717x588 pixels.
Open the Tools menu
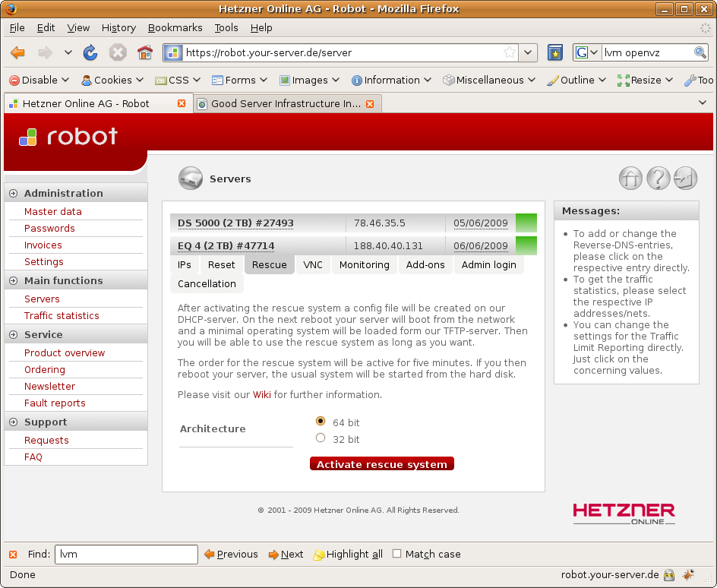[x=226, y=28]
